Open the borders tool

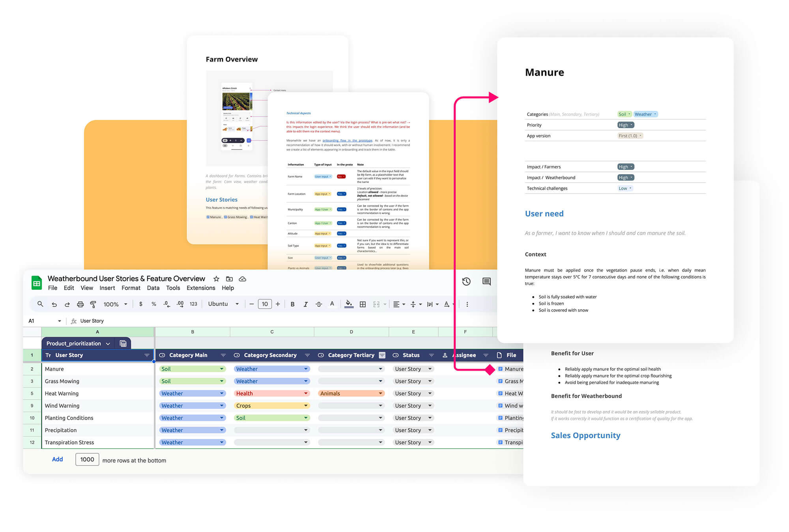click(363, 304)
